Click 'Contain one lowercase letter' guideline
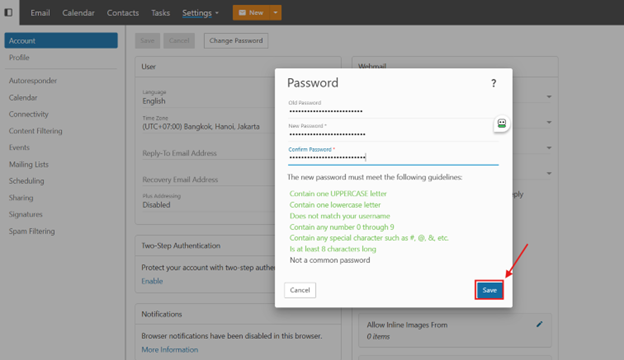The image size is (624, 360). click(335, 205)
